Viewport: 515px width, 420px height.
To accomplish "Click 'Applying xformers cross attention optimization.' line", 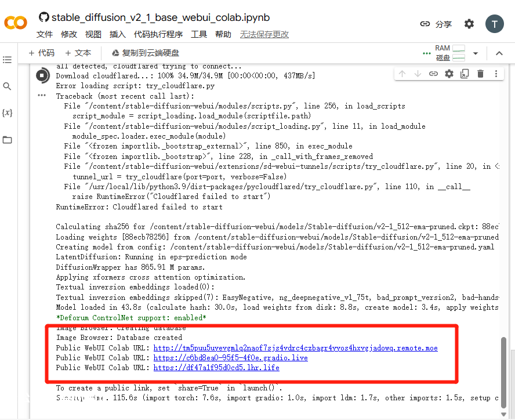I will [151, 277].
